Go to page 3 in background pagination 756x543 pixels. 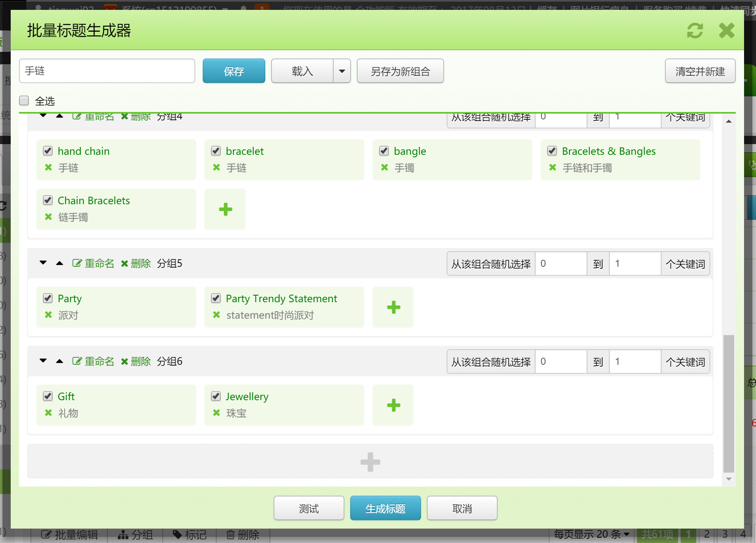click(725, 534)
